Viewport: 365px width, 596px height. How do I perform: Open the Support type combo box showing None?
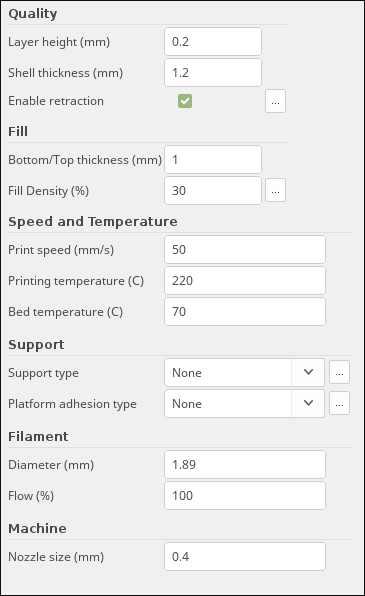click(x=244, y=372)
